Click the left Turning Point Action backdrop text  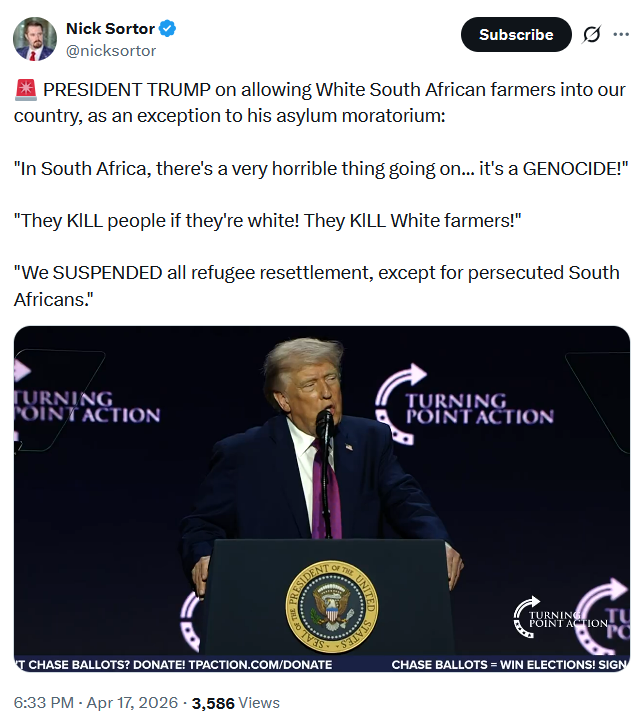tap(87, 407)
